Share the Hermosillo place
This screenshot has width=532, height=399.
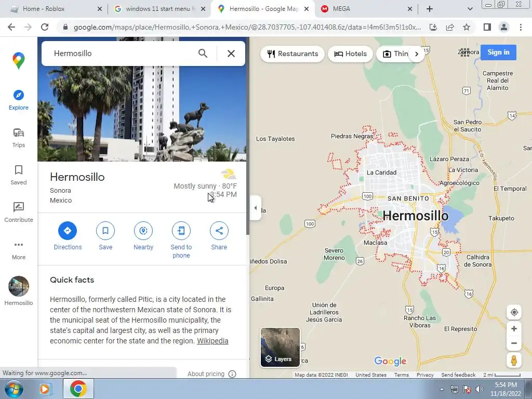coord(219,236)
